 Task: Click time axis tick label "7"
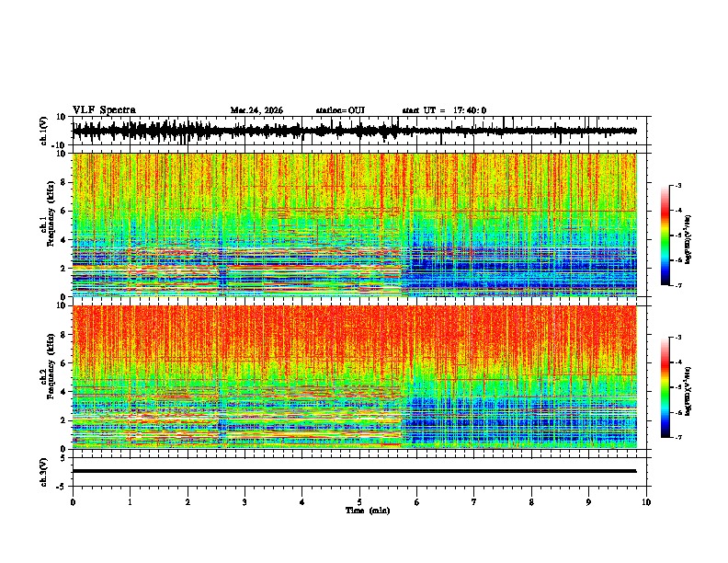point(474,502)
